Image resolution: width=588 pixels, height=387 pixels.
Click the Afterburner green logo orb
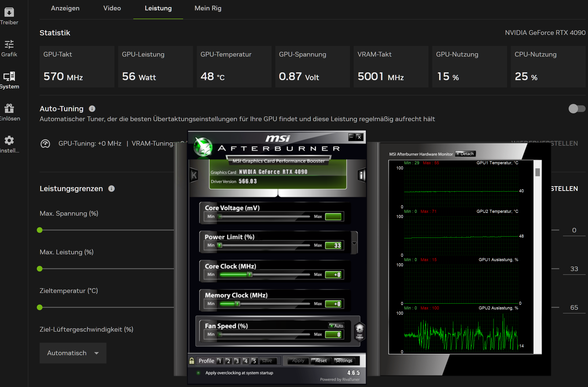pyautogui.click(x=203, y=147)
